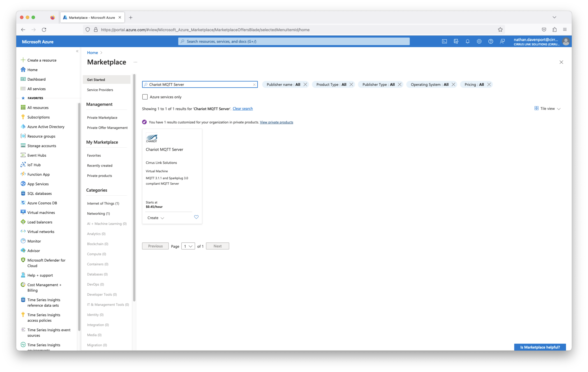
Task: Reload the page in the browser
Action: coord(44,29)
